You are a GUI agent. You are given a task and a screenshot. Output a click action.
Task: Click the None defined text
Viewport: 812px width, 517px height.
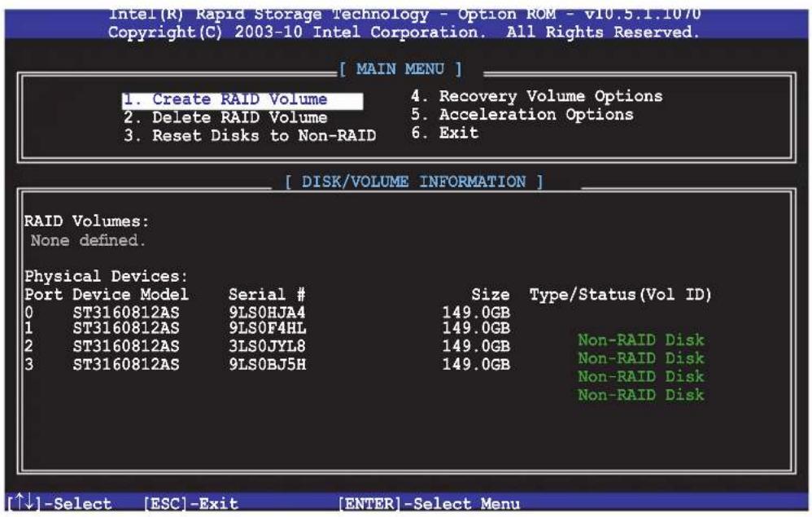tap(88, 240)
